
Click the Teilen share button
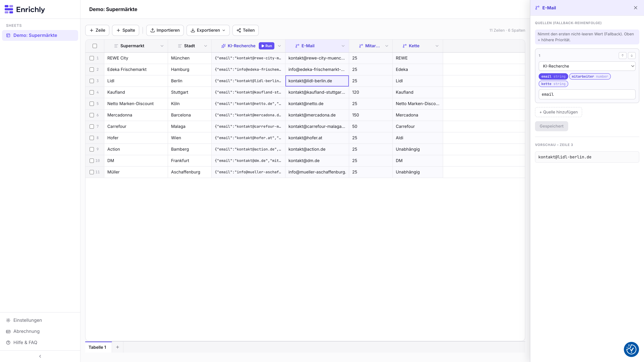[246, 30]
